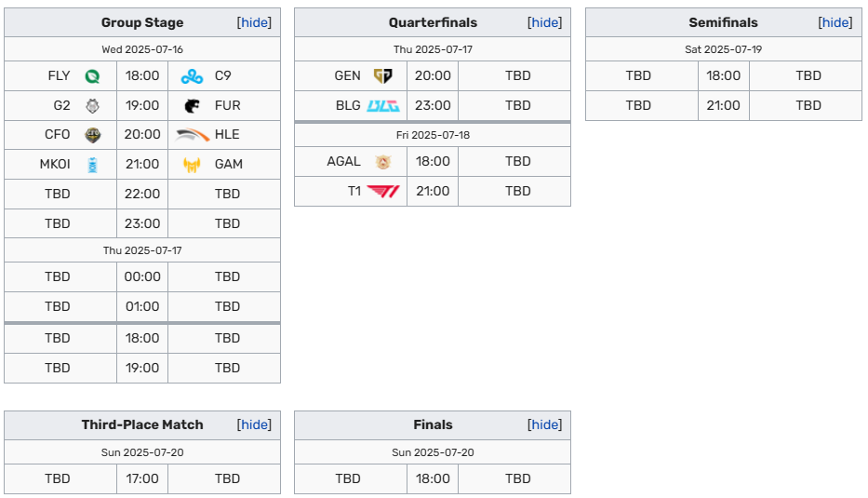Screen dimensions: 868x498
Task: Collapse the Semifinals table via hide
Action: click(x=835, y=22)
